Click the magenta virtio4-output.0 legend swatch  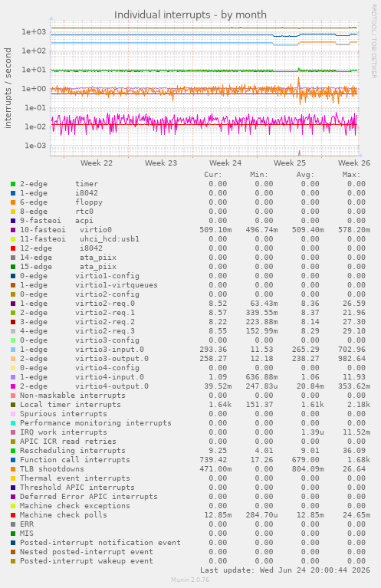[13, 386]
